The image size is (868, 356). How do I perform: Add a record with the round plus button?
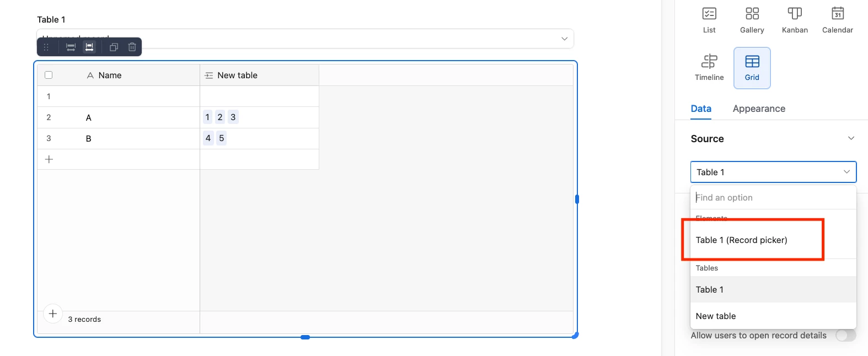click(x=53, y=314)
